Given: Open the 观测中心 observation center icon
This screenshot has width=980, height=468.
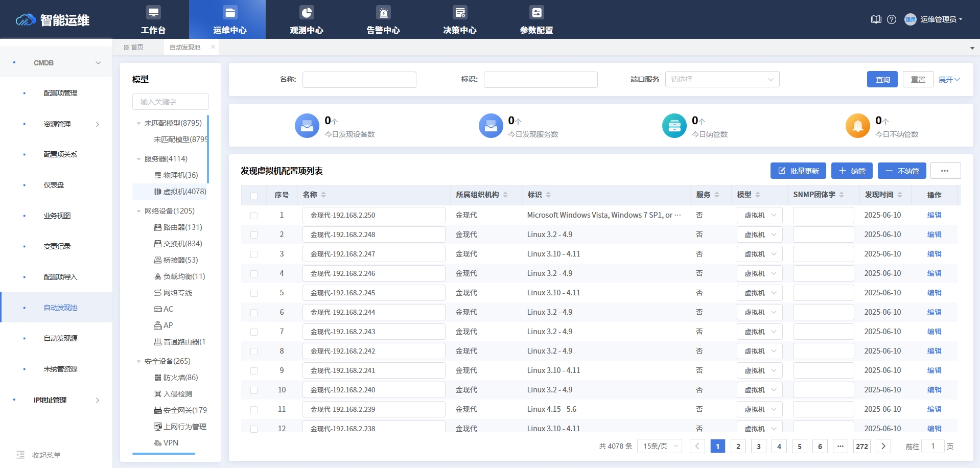Looking at the screenshot, I should point(307,13).
